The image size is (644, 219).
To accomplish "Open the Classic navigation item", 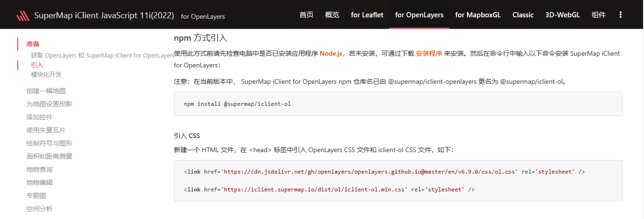I will click(x=523, y=15).
